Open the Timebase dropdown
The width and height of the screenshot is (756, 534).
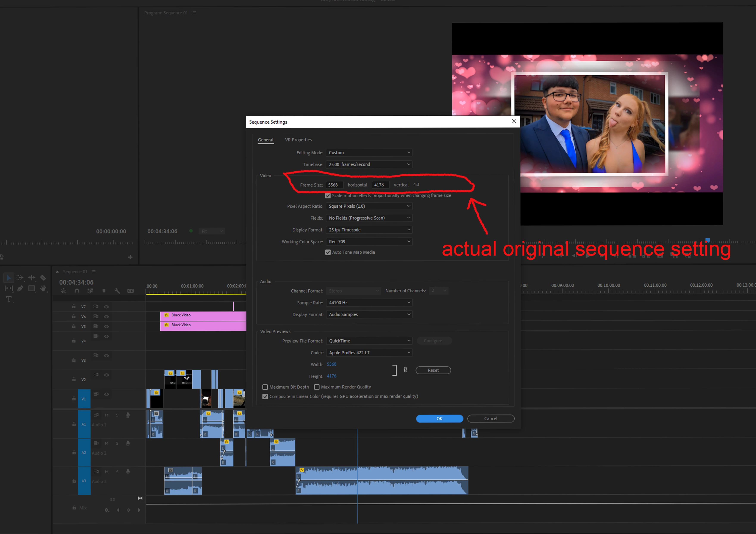369,165
